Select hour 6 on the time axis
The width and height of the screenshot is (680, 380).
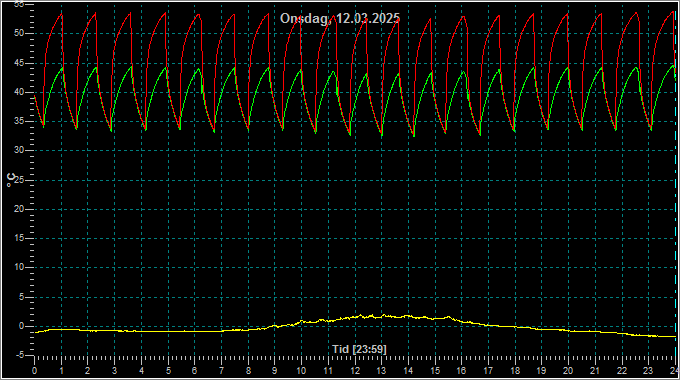[x=195, y=371]
